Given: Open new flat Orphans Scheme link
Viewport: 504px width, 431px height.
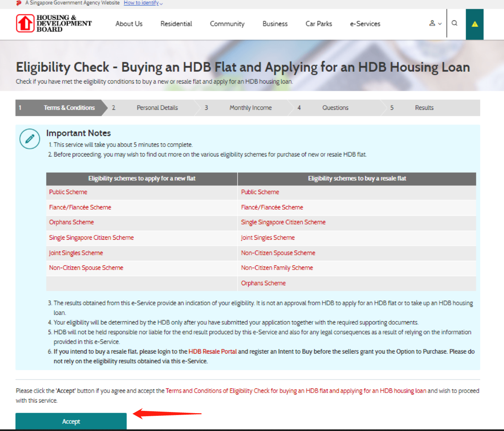Looking at the screenshot, I should (71, 222).
